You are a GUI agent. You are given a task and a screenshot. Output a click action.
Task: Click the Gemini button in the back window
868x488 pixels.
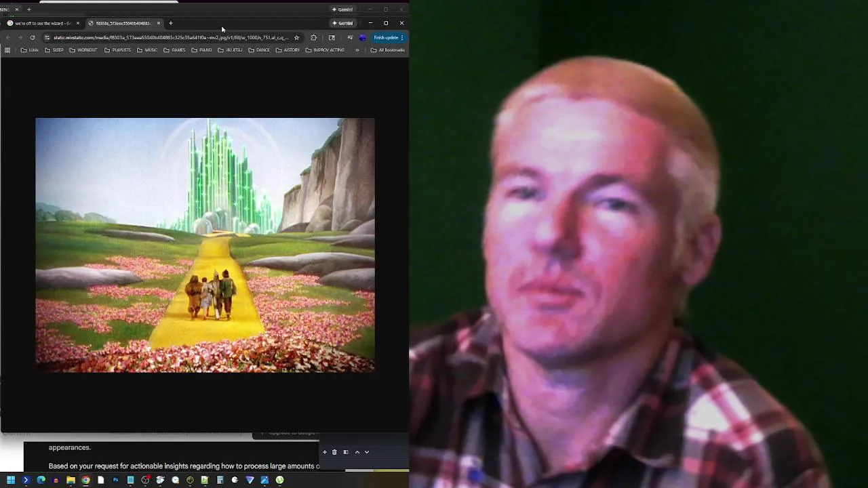(x=342, y=9)
